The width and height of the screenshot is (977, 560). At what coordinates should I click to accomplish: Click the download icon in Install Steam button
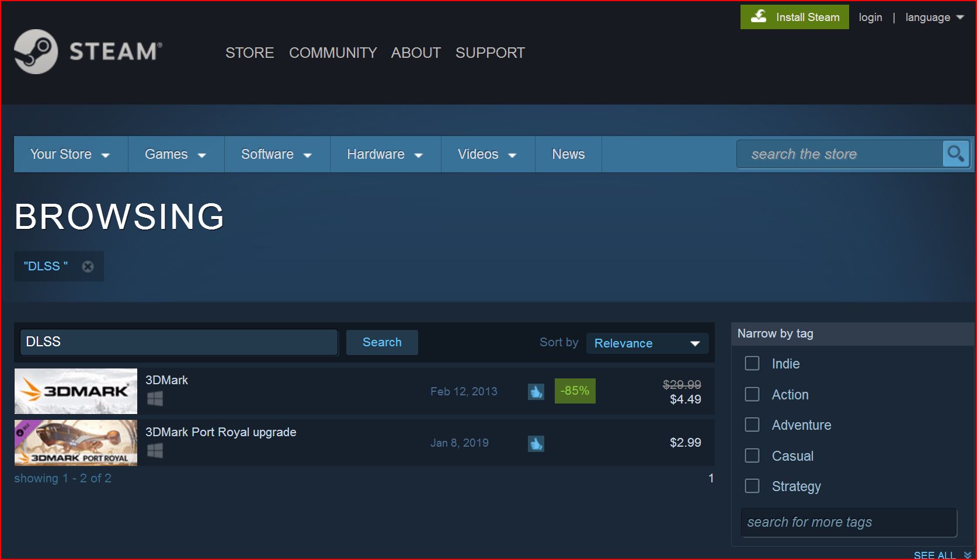(x=759, y=16)
